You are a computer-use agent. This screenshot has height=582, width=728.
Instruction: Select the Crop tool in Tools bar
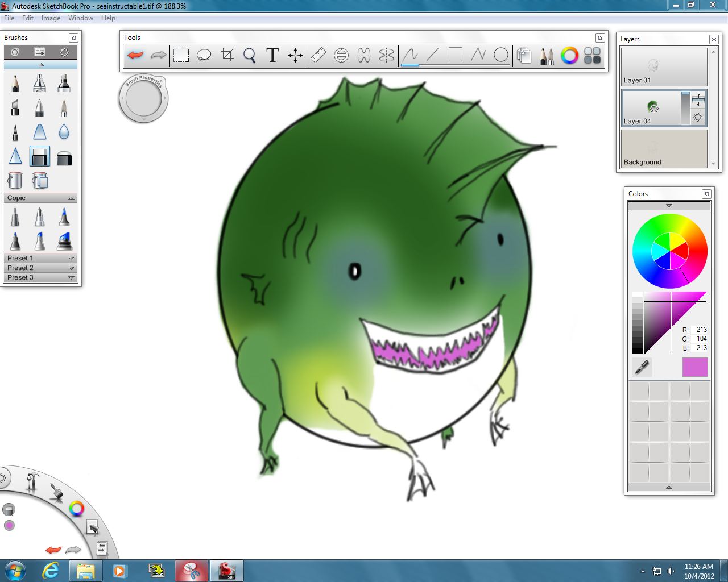click(227, 55)
